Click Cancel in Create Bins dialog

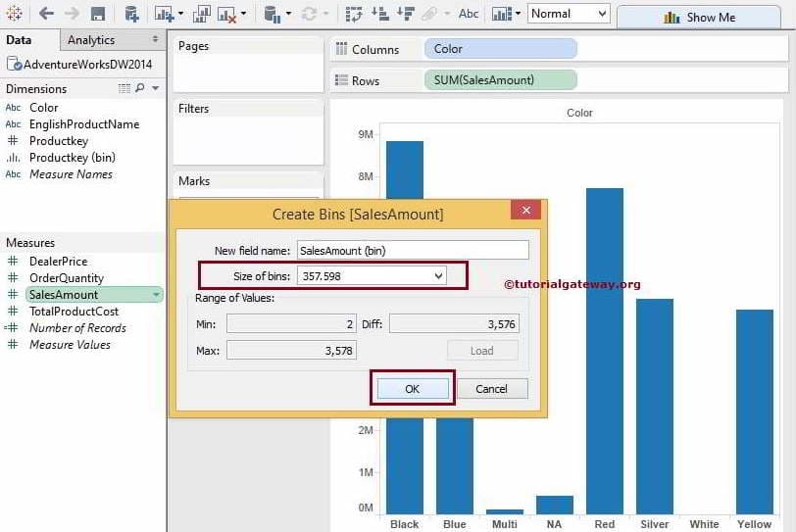tap(492, 389)
